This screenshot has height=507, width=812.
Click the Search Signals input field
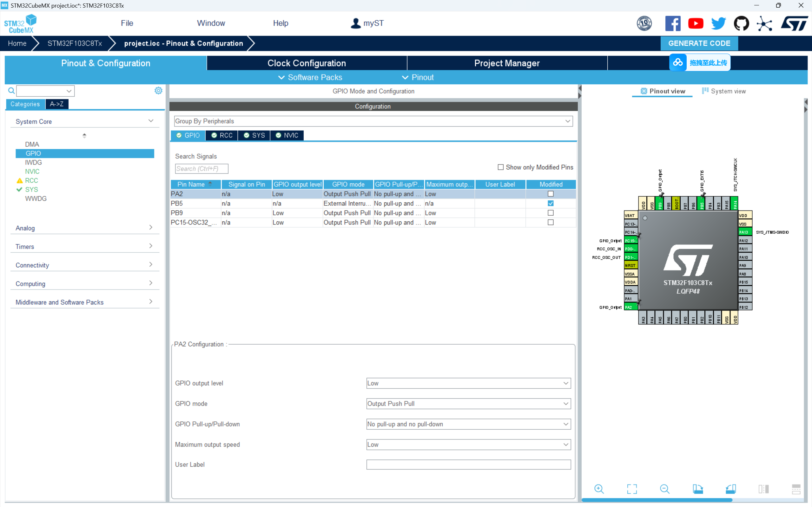tap(201, 169)
